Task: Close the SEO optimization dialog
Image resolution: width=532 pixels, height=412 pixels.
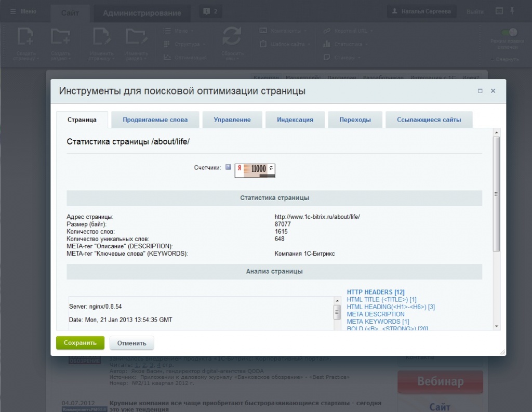Action: (x=493, y=91)
